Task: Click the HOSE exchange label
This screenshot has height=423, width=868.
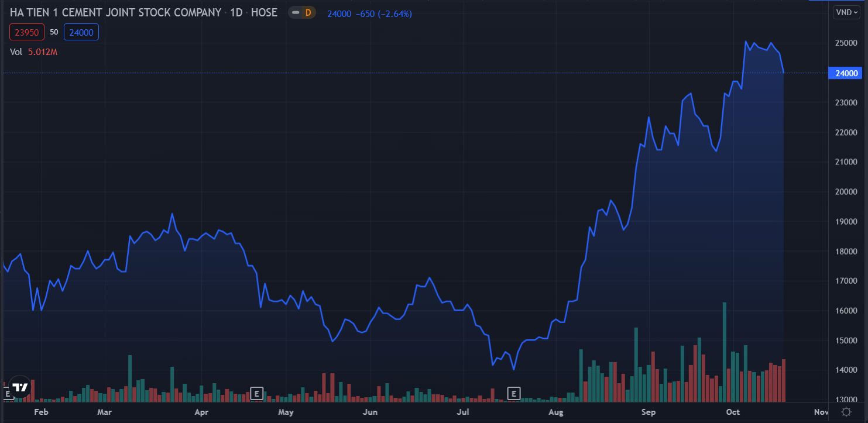Action: click(264, 12)
